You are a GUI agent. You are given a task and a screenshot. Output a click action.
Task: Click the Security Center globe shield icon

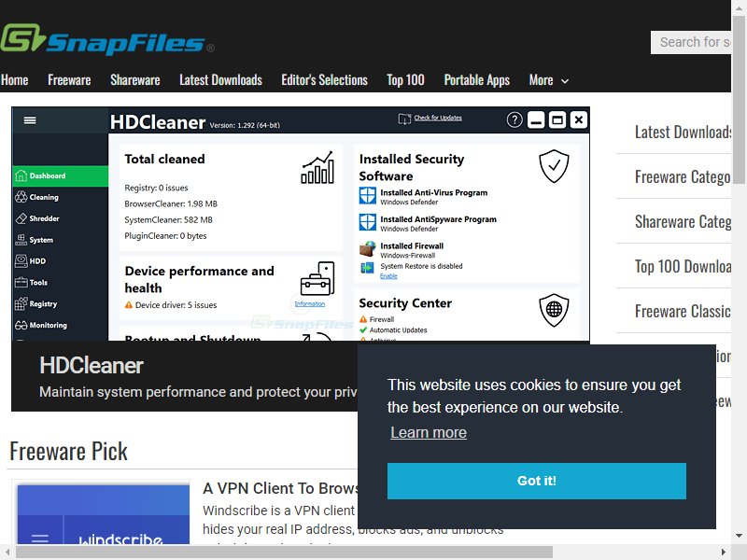(x=554, y=310)
